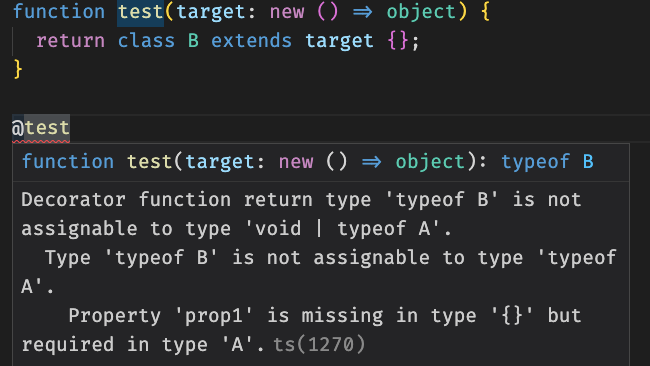Viewport: 650px width, 366px height.
Task: Click the return keyword
Action: (x=70, y=41)
